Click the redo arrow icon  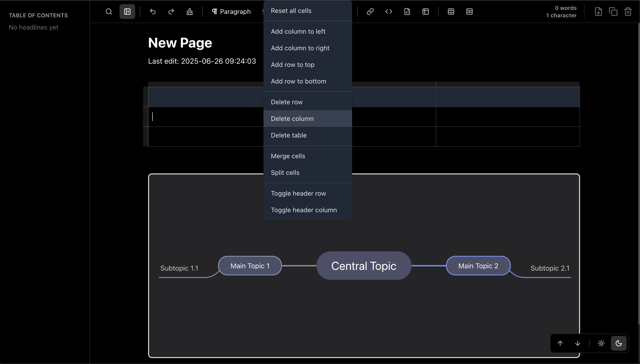(x=171, y=12)
